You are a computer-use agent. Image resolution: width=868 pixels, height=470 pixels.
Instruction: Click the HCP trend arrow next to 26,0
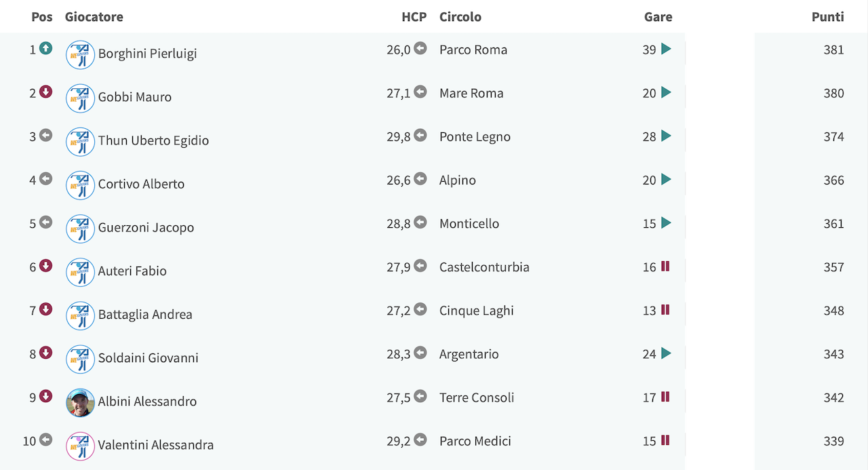420,48
